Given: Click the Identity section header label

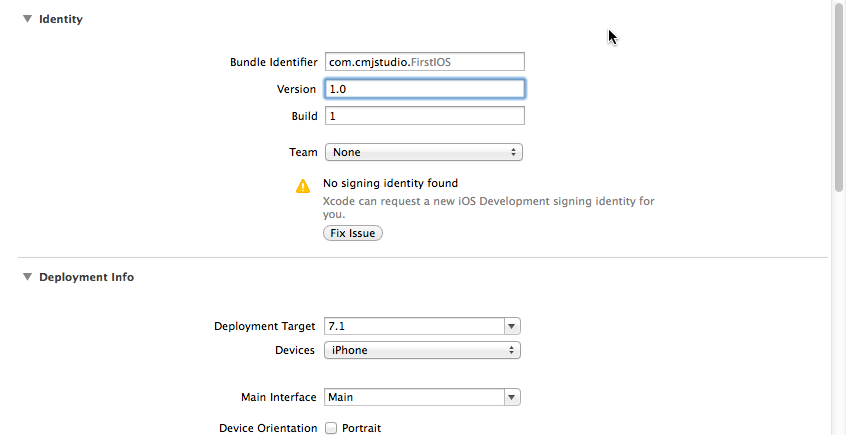Looking at the screenshot, I should (x=61, y=19).
